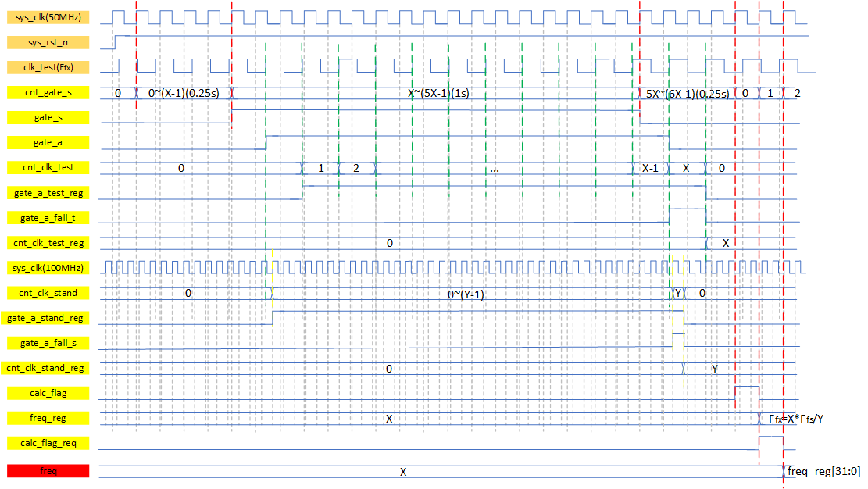This screenshot has height=489, width=868.
Task: Select the gate_a_test_reg signal label
Action: tap(48, 193)
